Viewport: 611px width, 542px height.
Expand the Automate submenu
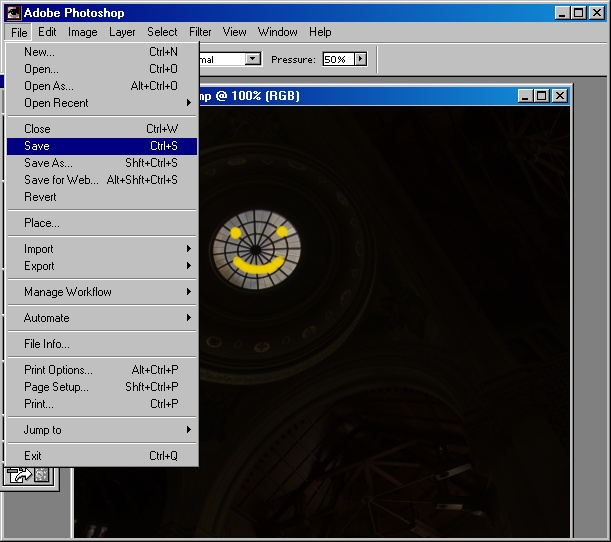(102, 318)
